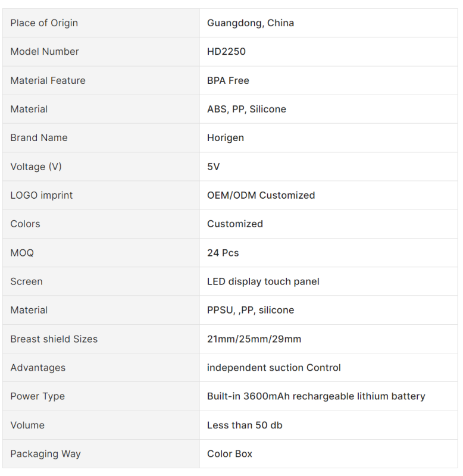
Task: Click the 5V voltage value
Action: pos(214,167)
